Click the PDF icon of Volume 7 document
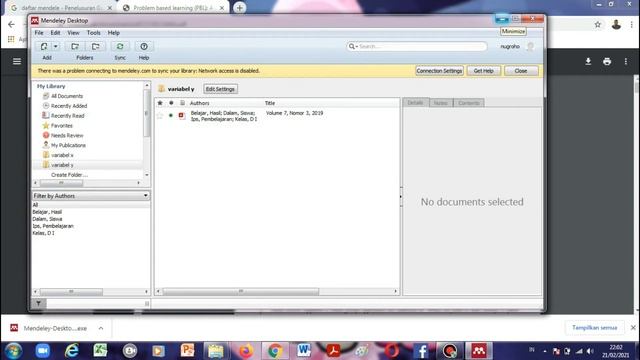The image size is (640, 360). point(182,116)
